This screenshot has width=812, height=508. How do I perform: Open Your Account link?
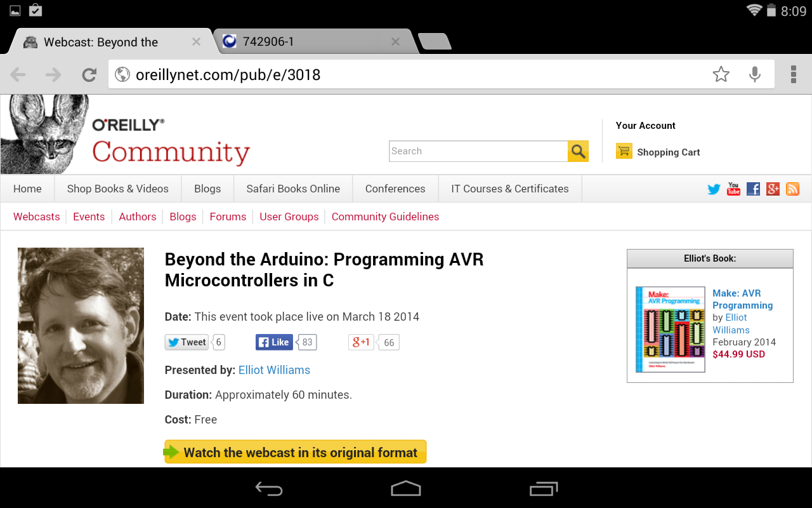(645, 126)
